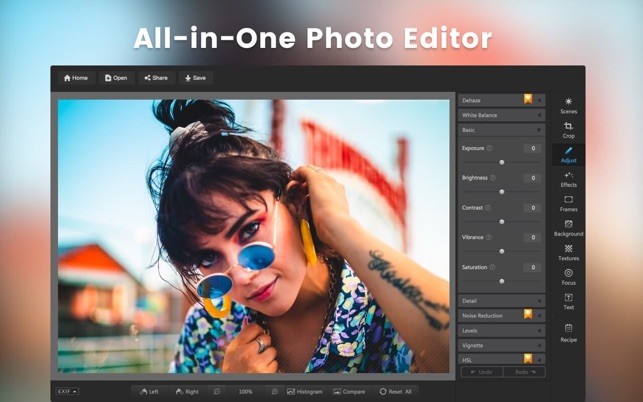This screenshot has height=402, width=643.
Task: Open the Frames tool
Action: [568, 203]
